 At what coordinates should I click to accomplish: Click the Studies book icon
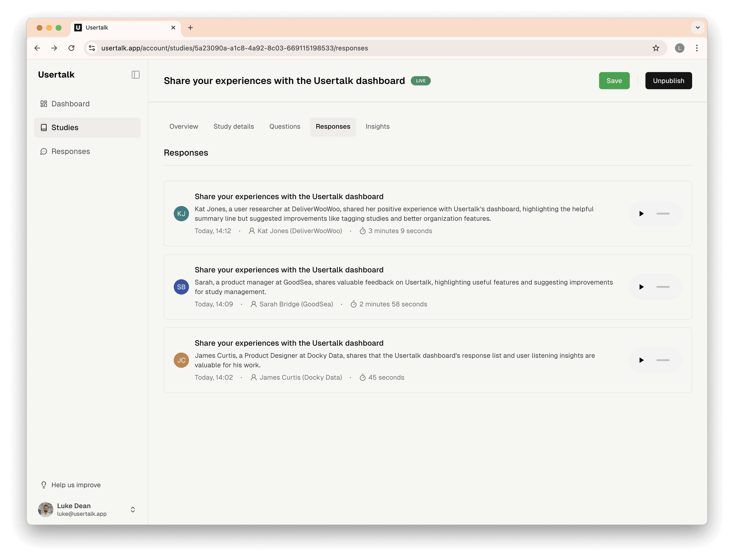tap(44, 128)
